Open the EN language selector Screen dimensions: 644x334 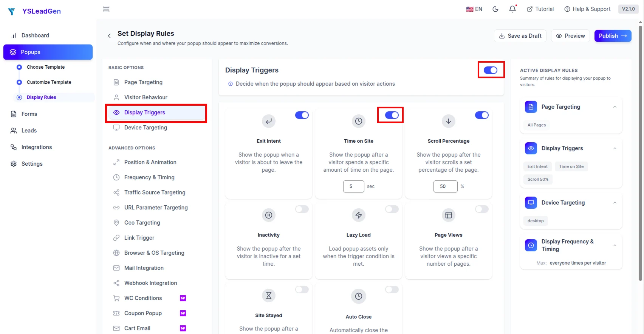474,9
